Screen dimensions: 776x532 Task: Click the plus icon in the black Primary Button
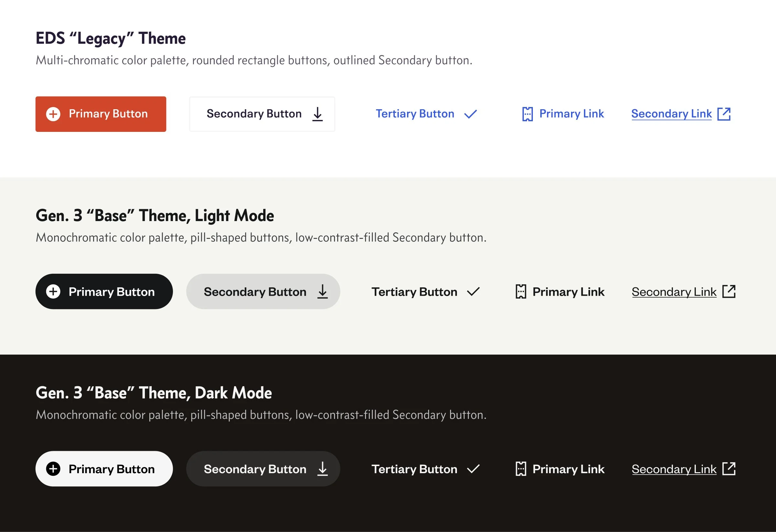coord(53,292)
